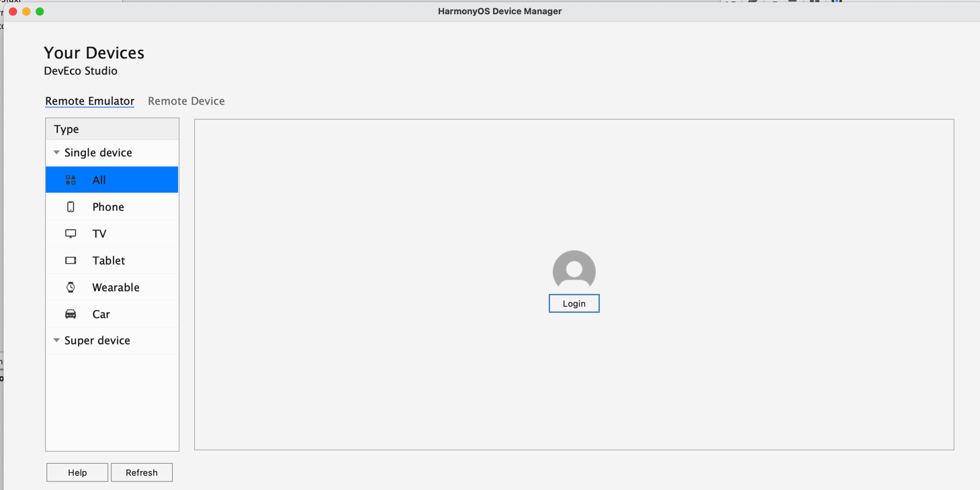
Task: Collapse the Single device disclosure triangle
Action: pyautogui.click(x=56, y=152)
